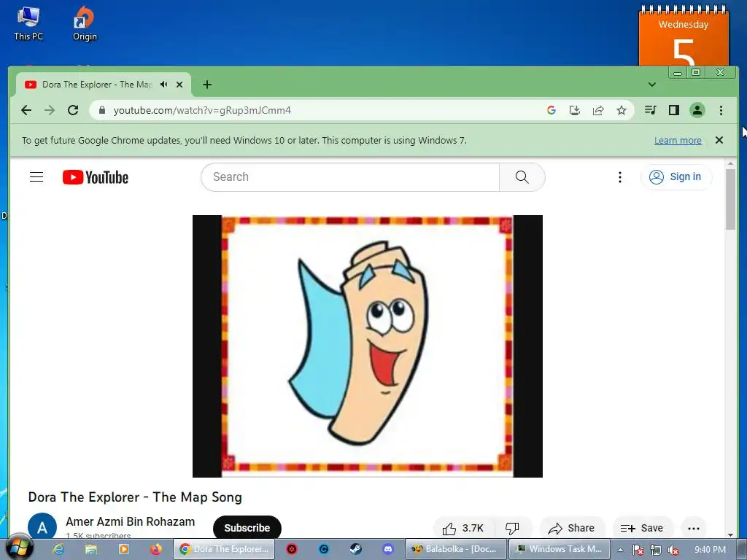Image resolution: width=747 pixels, height=560 pixels.
Task: Open network tray icon
Action: click(656, 550)
